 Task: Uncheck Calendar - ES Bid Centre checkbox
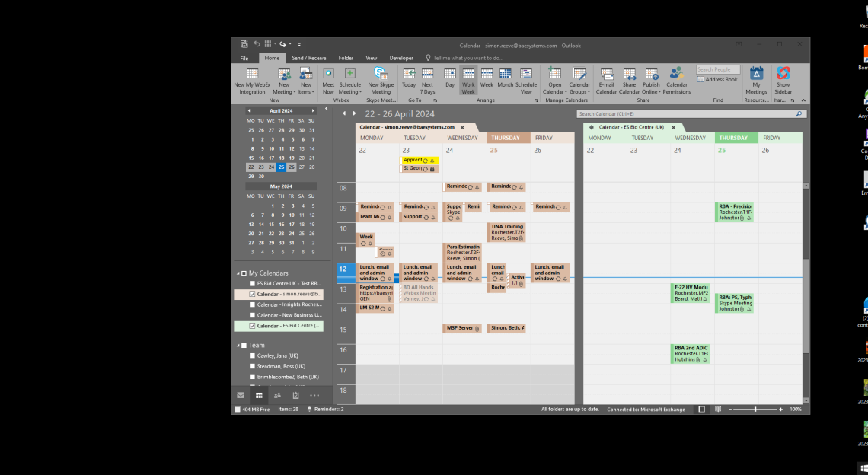pyautogui.click(x=253, y=326)
